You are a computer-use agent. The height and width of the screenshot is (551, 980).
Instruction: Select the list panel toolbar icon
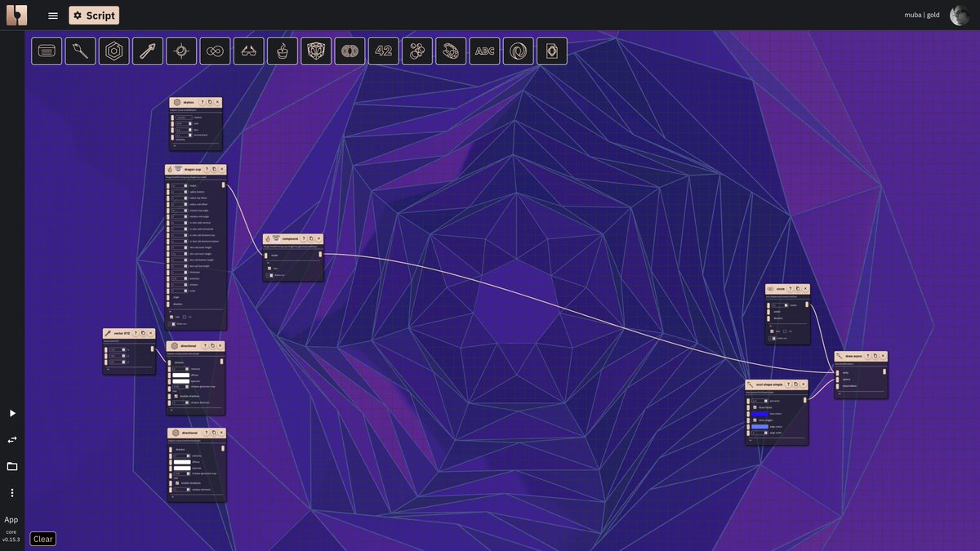click(x=47, y=51)
